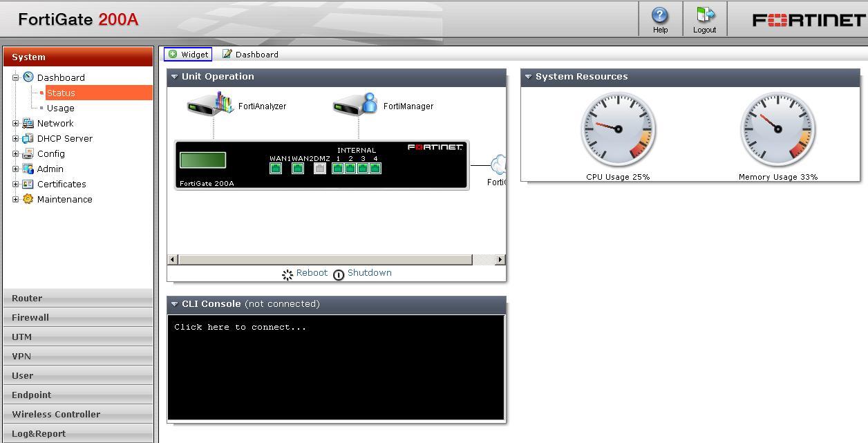Screen dimensions: 868x443
Task: Collapse the System Resources widget
Action: [x=528, y=77]
